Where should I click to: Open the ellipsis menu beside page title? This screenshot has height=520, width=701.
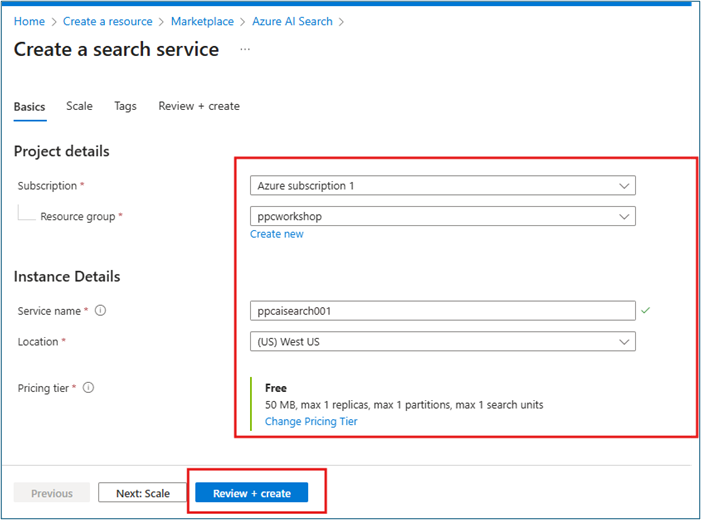(x=245, y=49)
